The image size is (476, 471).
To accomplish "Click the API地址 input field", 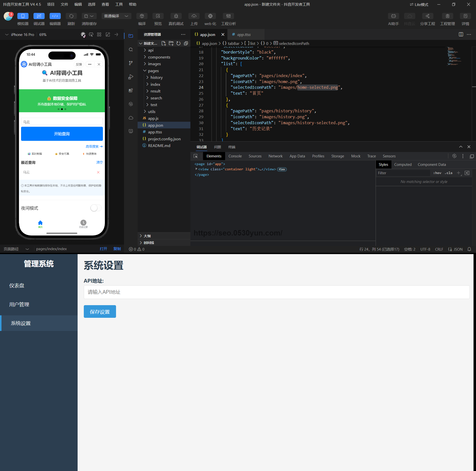I will tap(276, 292).
